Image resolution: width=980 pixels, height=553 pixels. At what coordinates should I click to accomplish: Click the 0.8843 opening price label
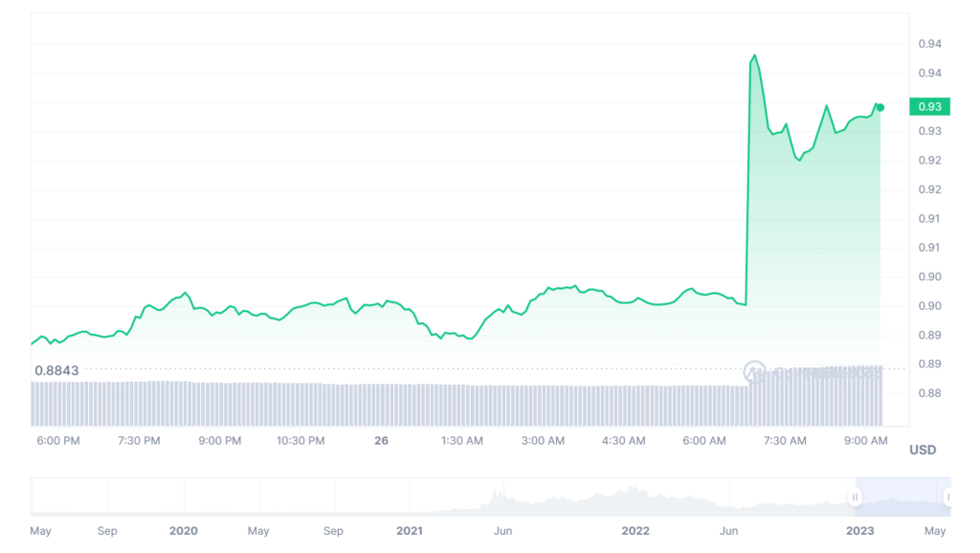[56, 370]
